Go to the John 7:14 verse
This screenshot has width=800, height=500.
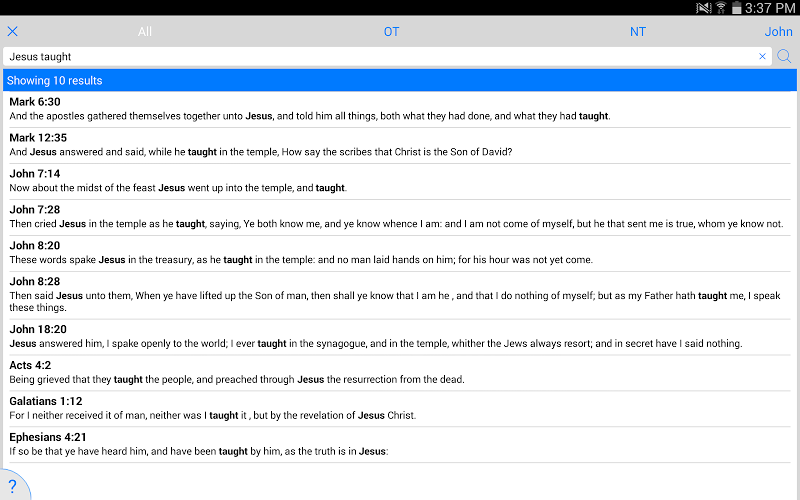tap(400, 181)
